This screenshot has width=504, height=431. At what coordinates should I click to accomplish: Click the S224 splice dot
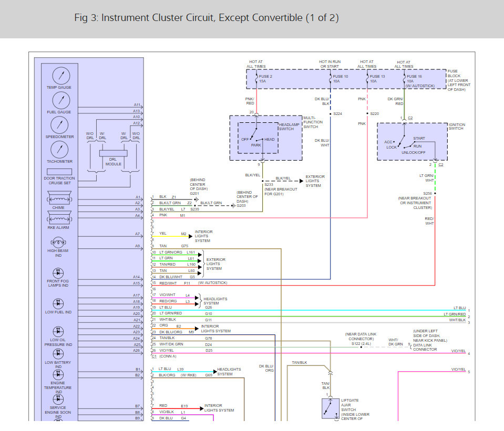(x=331, y=114)
